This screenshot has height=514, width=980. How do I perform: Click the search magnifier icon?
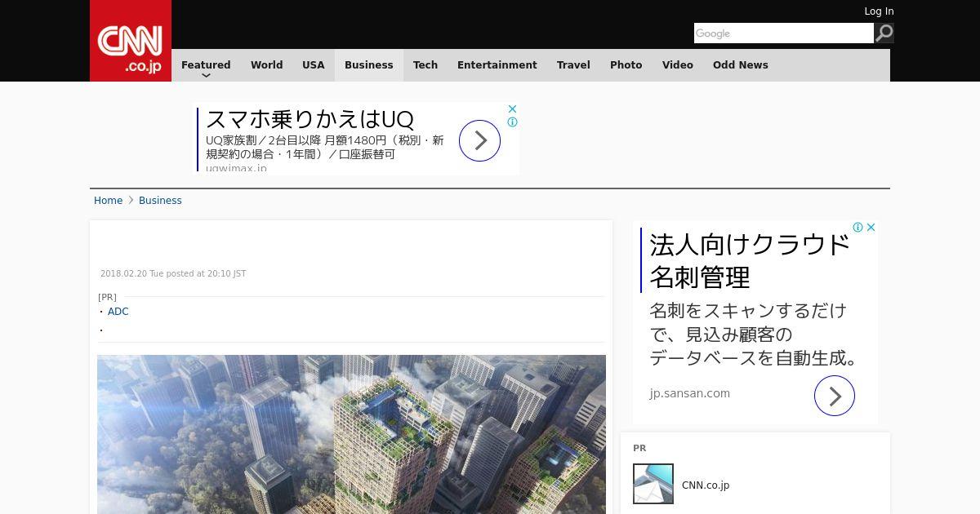pos(884,33)
